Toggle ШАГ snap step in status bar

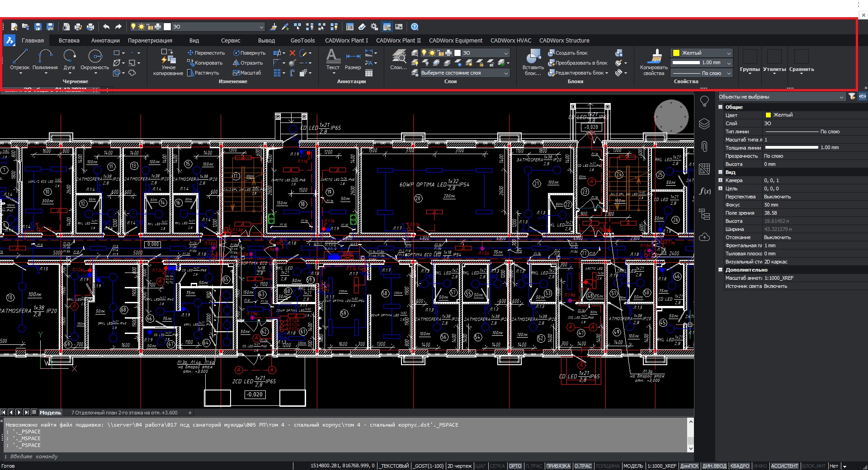click(480, 466)
